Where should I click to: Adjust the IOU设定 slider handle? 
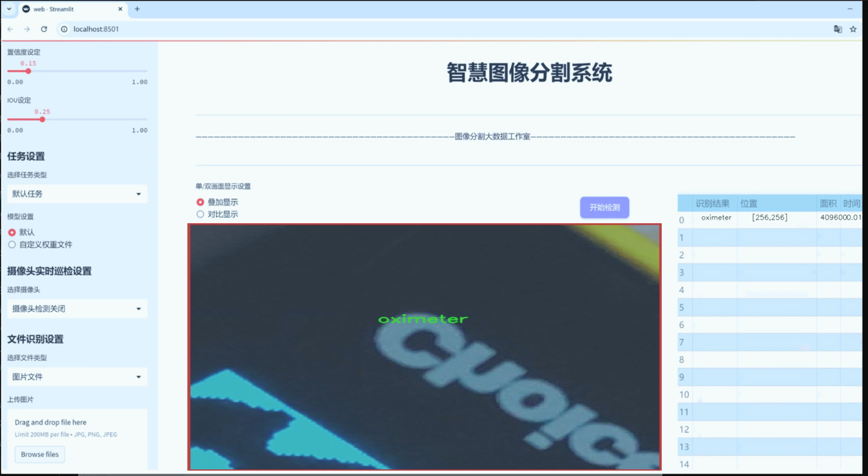point(42,119)
